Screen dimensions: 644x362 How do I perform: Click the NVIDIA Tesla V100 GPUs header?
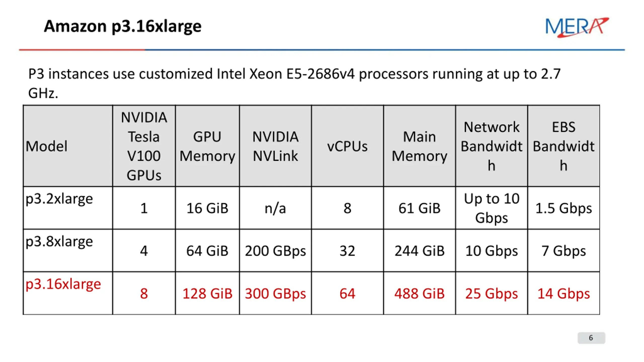pos(144,146)
